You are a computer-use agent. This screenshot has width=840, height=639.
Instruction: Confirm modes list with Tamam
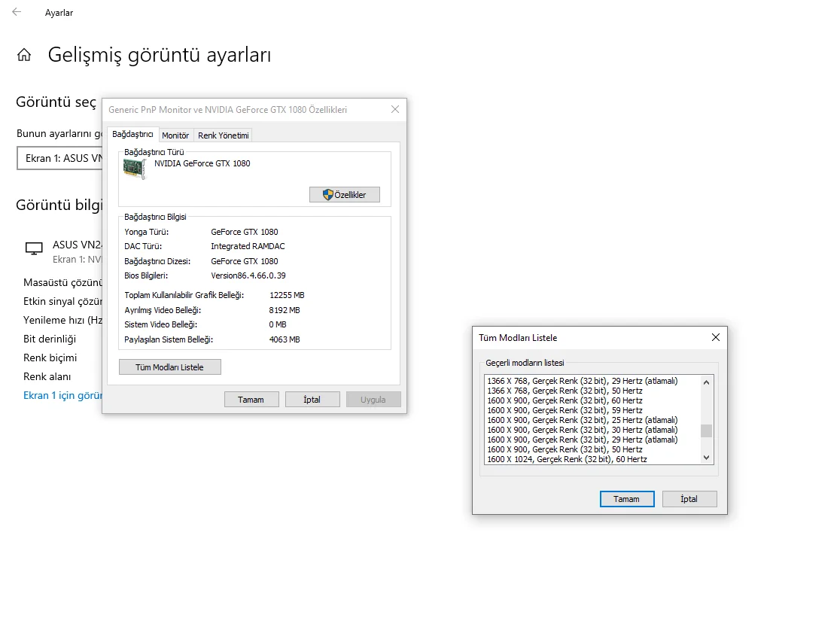tap(627, 499)
